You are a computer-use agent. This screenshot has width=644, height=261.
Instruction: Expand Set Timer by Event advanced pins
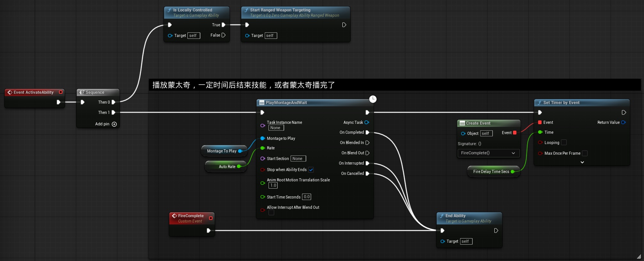coord(582,162)
